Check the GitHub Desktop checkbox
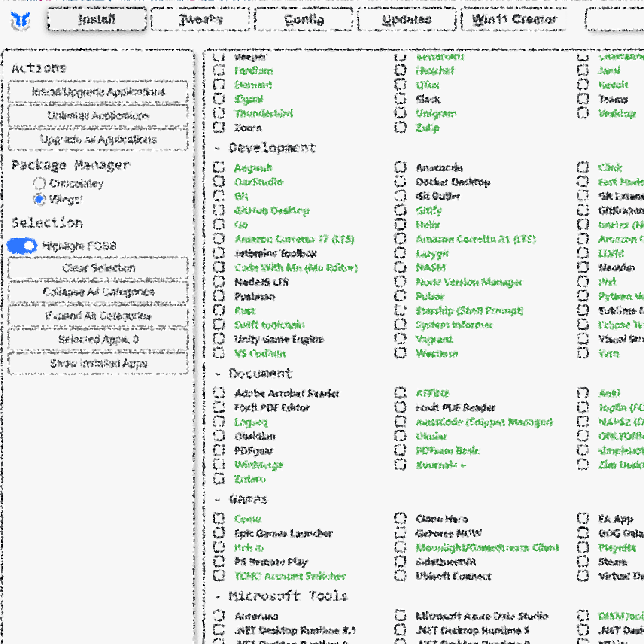644x644 pixels. (x=219, y=210)
